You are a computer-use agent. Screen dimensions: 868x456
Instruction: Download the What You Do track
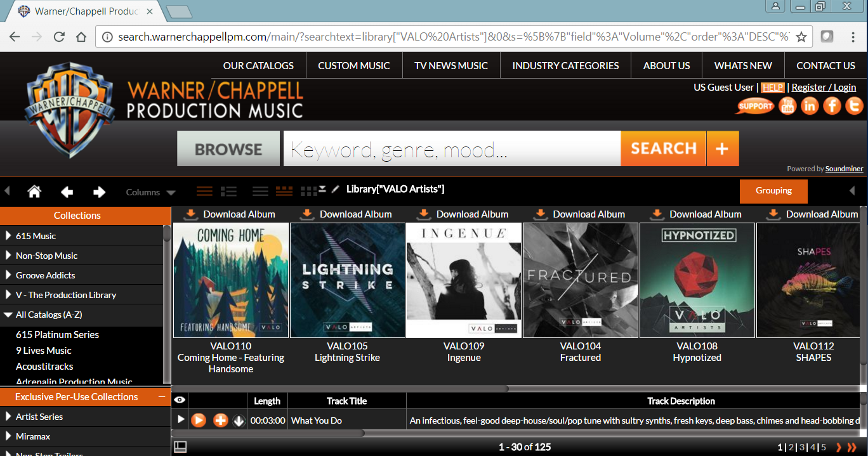click(x=239, y=420)
